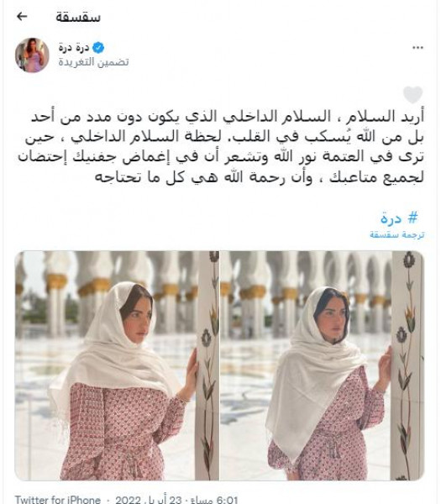Open the three-dot more options menu

[x=417, y=48]
